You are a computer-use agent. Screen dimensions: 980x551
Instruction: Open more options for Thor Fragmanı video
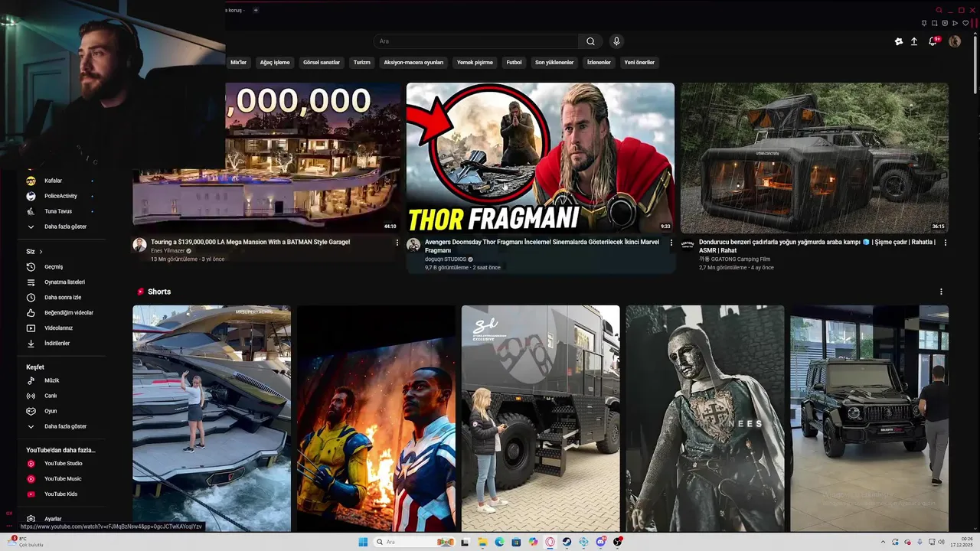(x=671, y=243)
